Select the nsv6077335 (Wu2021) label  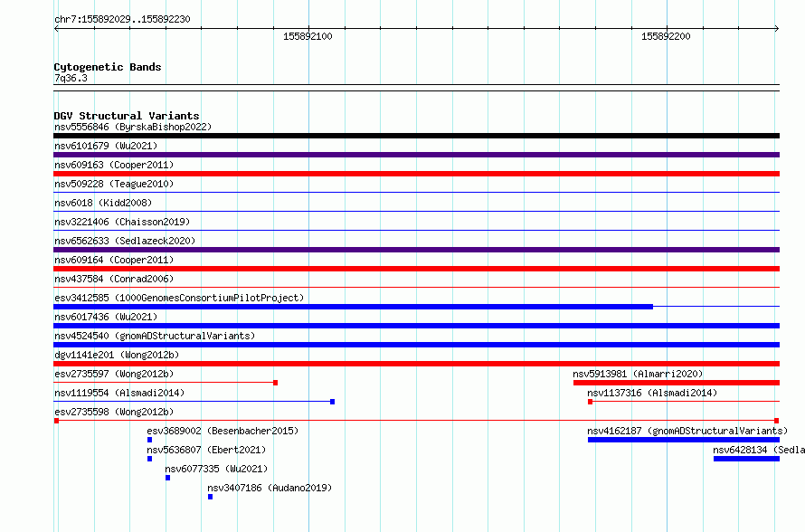216,469
